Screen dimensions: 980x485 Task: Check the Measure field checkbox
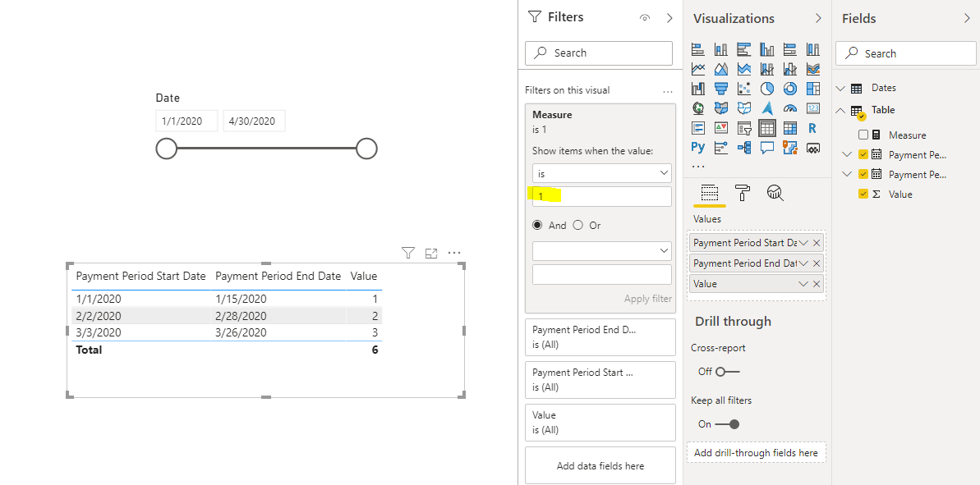863,135
